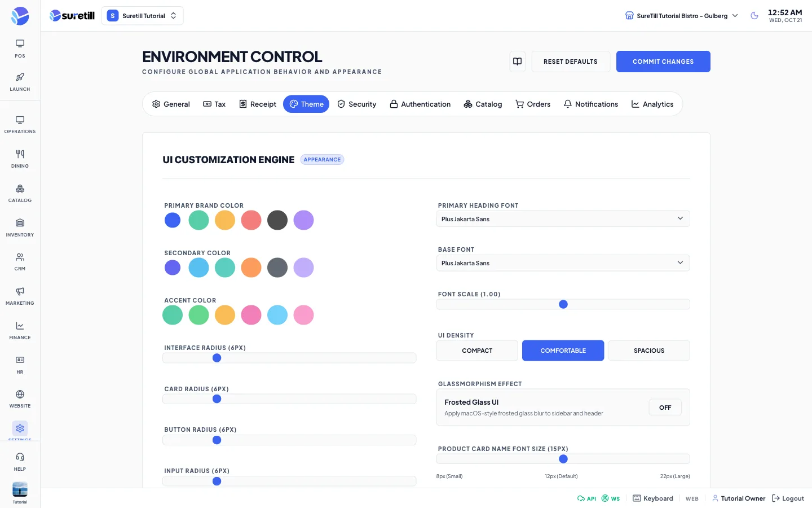Click the Settings gear sidebar icon
This screenshot has height=508, width=812.
coord(20,428)
